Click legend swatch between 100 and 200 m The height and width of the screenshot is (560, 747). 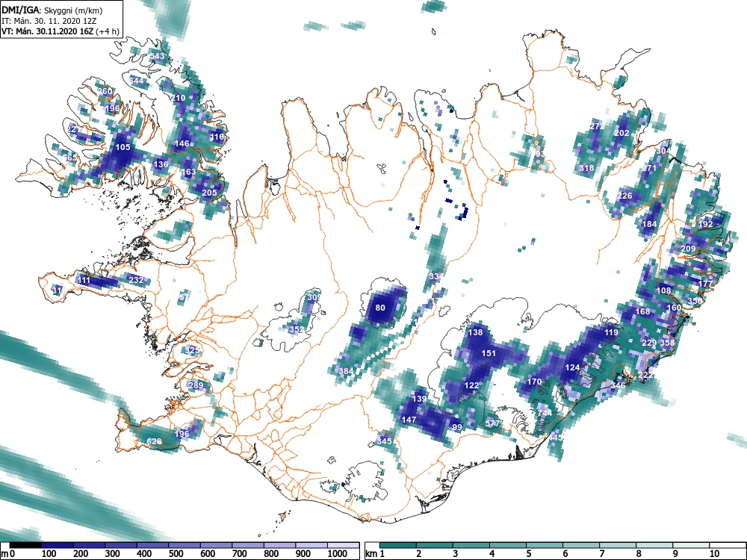click(58, 545)
